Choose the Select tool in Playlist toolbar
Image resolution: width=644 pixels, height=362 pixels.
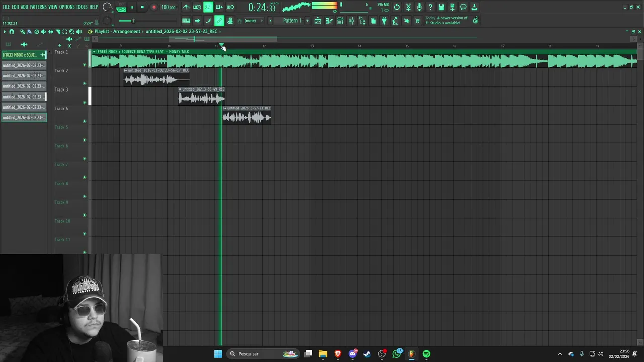click(65, 31)
